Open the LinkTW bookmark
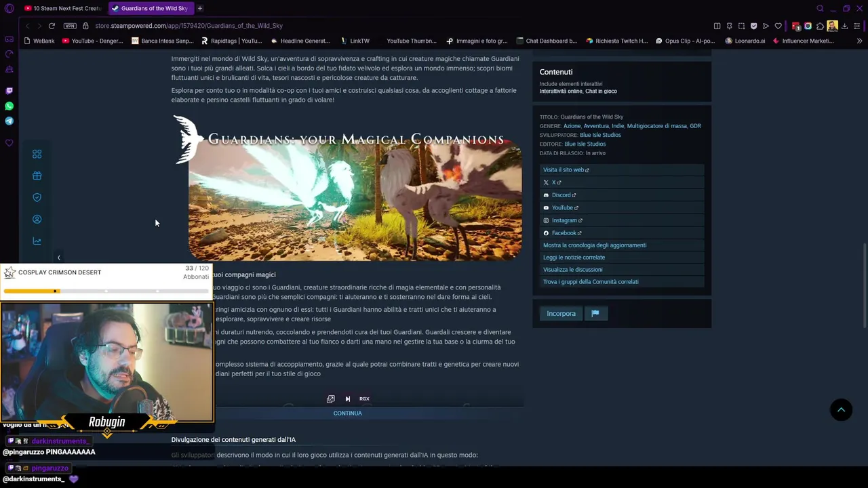Screen dimensions: 868x488 pyautogui.click(x=355, y=41)
